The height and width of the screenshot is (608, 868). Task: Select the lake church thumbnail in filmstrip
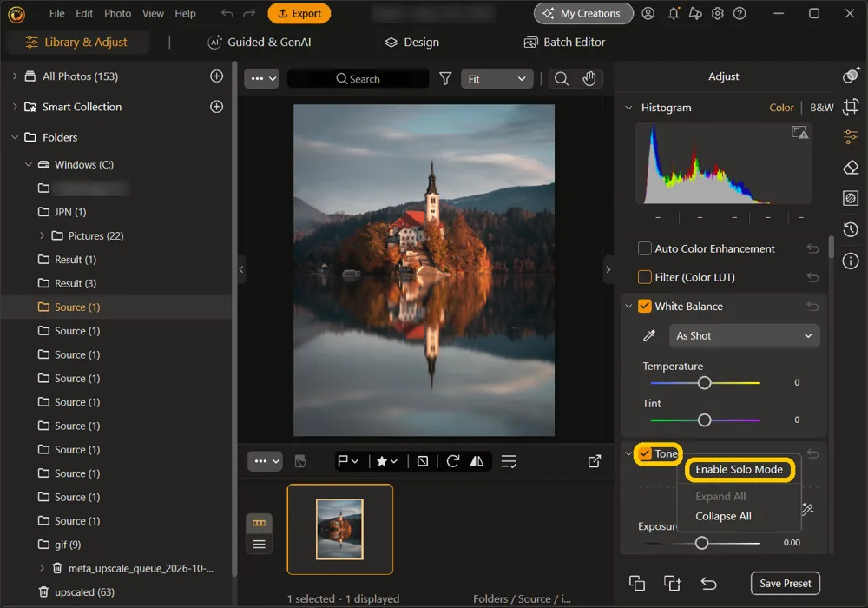pyautogui.click(x=340, y=529)
